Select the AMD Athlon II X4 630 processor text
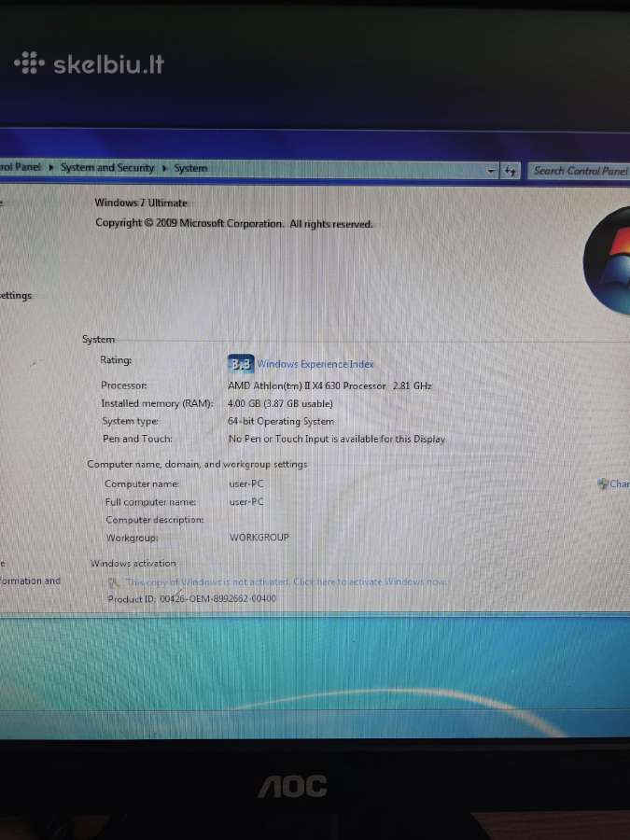This screenshot has height=840, width=630. point(329,385)
